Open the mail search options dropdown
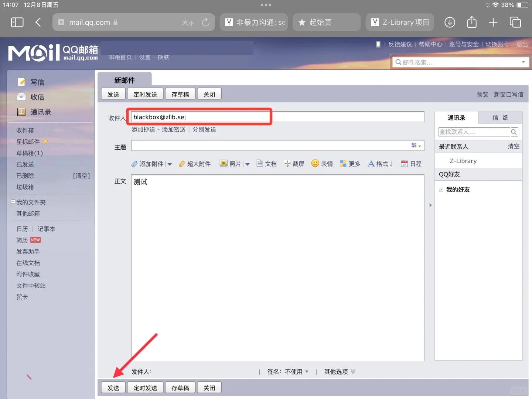The width and height of the screenshot is (532, 399). click(x=524, y=62)
